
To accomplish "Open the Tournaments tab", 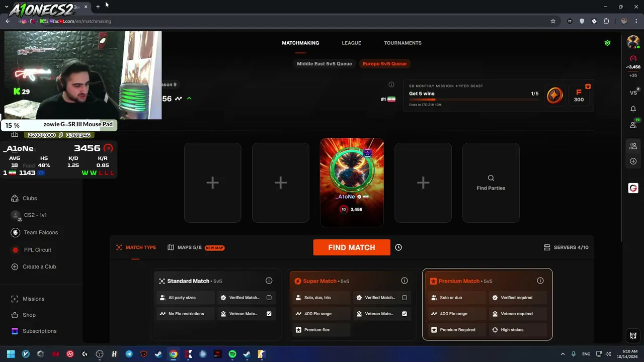I will click(x=403, y=43).
